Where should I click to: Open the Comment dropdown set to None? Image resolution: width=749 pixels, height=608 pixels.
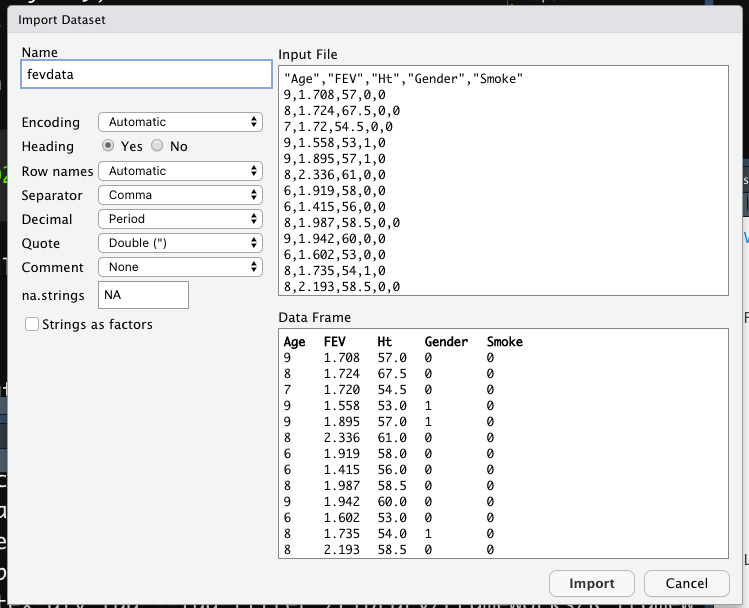180,267
